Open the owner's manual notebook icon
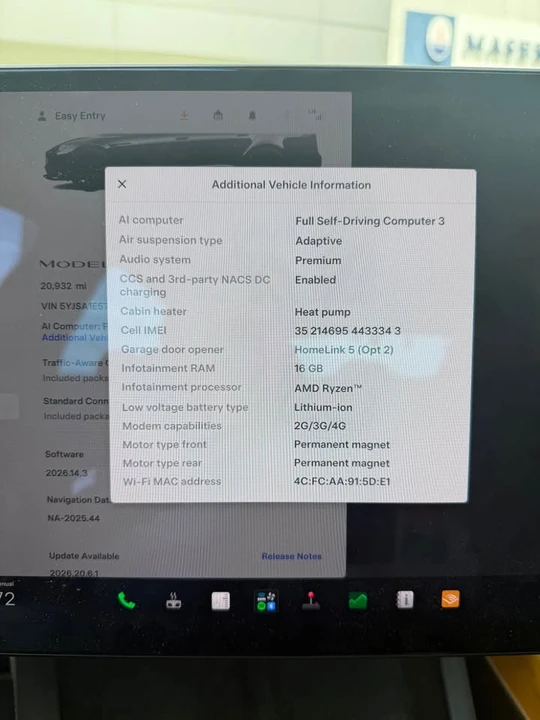Image resolution: width=540 pixels, height=720 pixels. point(405,600)
